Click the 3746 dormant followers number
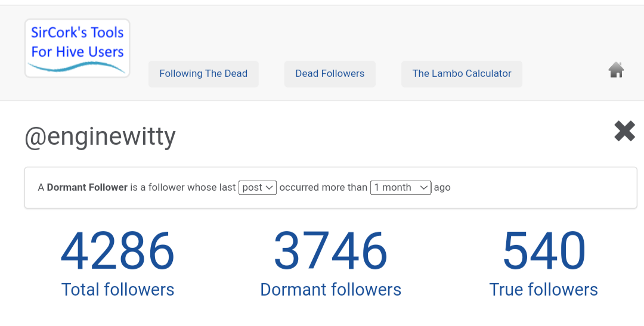The image size is (644, 326). tap(330, 250)
